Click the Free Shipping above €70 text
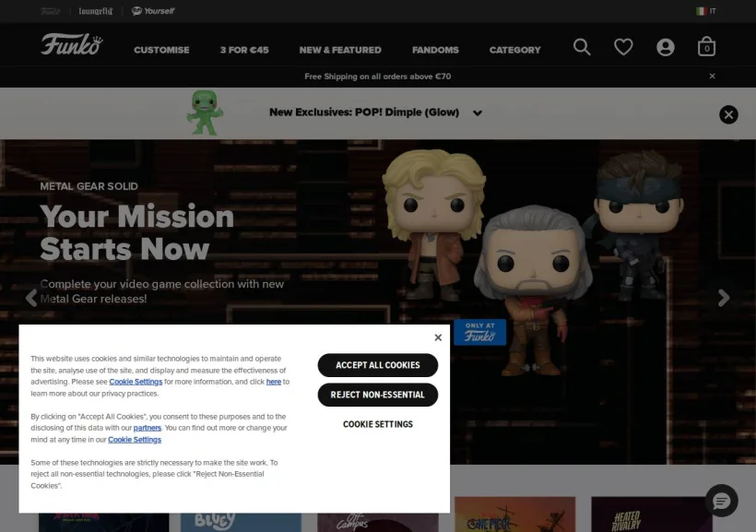 tap(378, 77)
